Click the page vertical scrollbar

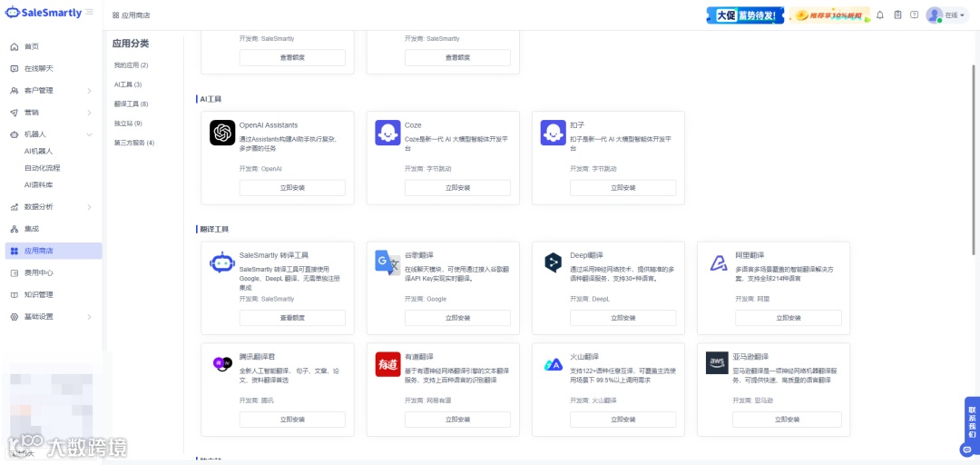[973, 160]
